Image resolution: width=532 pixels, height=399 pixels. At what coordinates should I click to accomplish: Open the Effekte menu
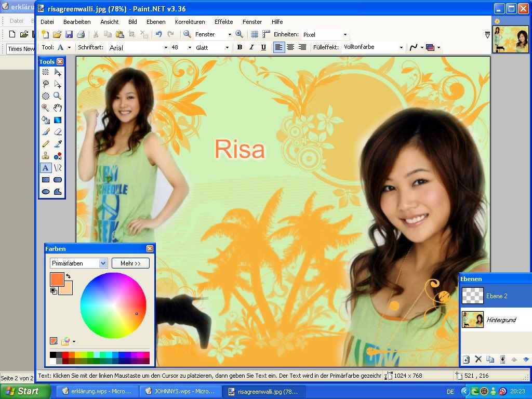coord(223,22)
